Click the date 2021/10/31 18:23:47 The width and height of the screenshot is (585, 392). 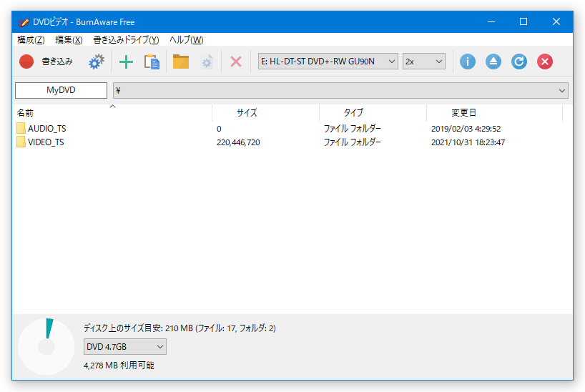(468, 142)
